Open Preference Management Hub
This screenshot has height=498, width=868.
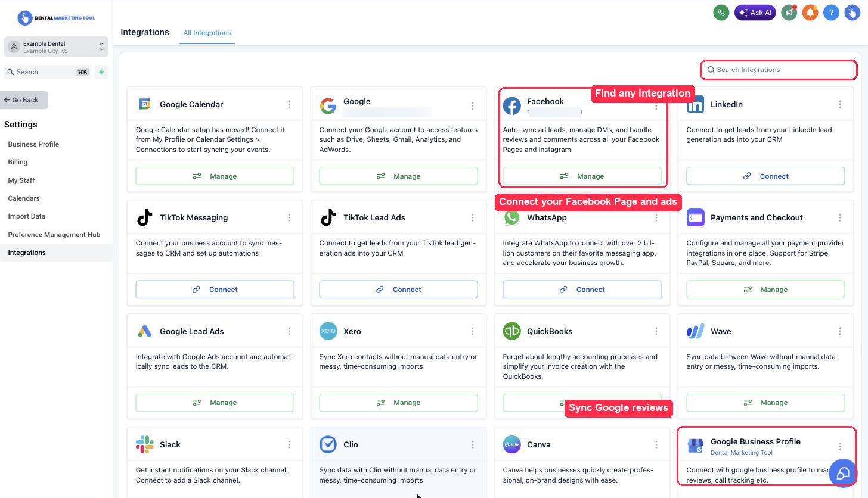54,235
